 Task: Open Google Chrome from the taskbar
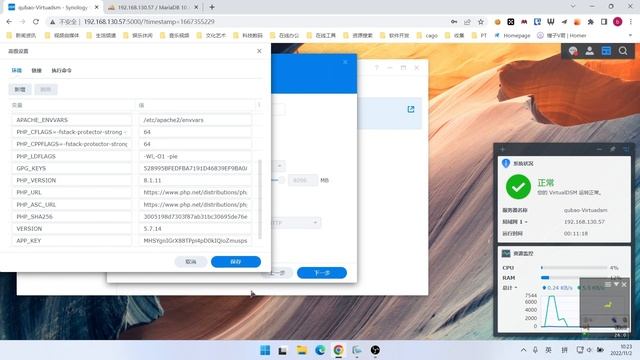338,350
